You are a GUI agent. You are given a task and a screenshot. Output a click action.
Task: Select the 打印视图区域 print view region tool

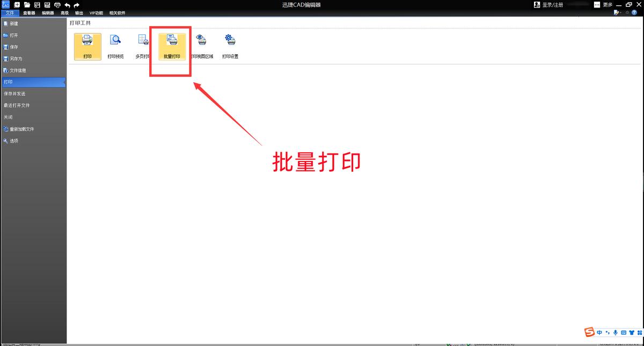201,46
